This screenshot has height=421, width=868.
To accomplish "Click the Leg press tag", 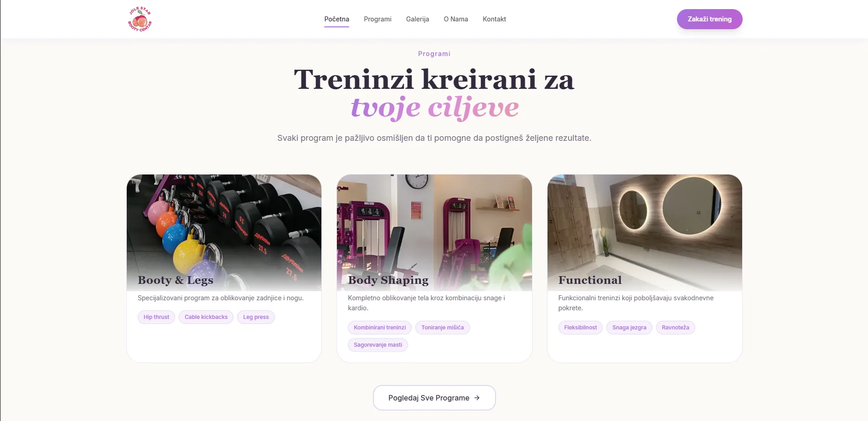I will (256, 317).
